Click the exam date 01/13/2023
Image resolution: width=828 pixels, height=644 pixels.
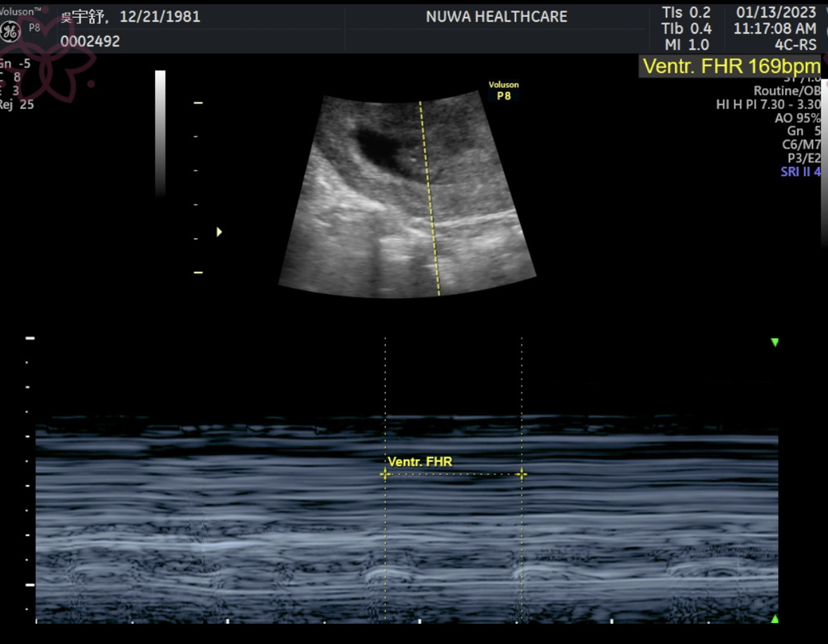[776, 12]
